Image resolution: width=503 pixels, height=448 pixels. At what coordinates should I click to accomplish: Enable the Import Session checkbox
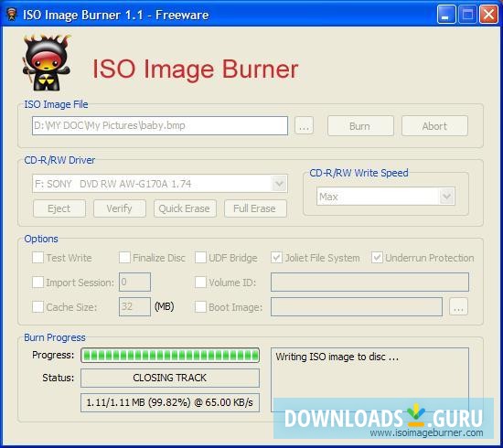37,283
